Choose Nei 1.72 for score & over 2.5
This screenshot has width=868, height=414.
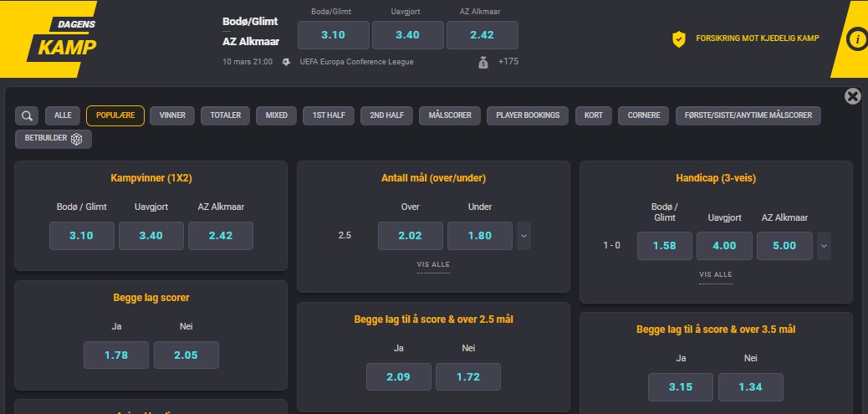468,377
